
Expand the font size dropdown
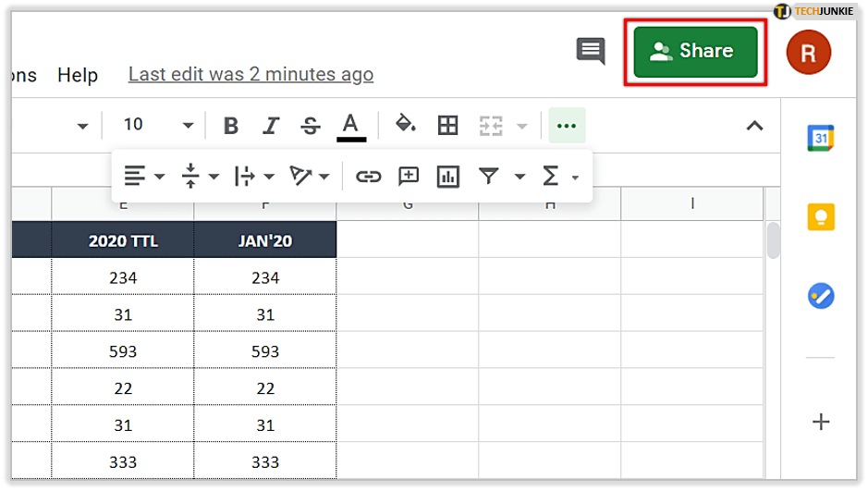(188, 126)
